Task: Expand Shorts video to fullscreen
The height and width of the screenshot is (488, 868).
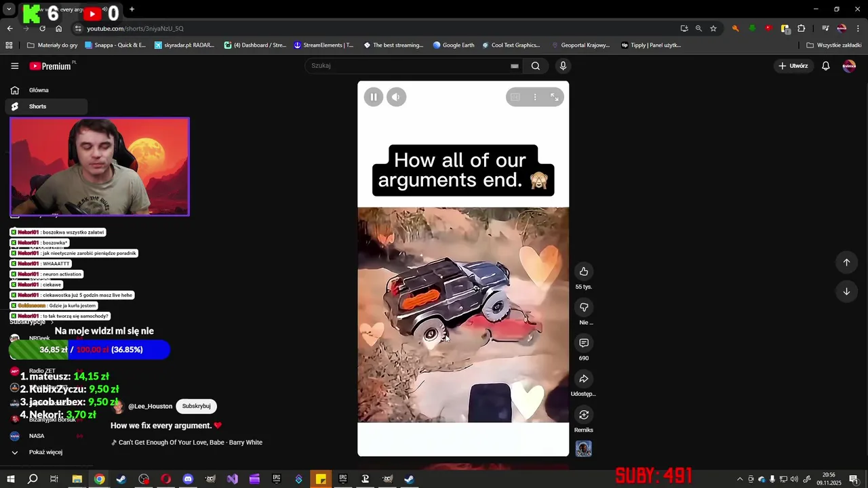Action: pyautogui.click(x=555, y=97)
